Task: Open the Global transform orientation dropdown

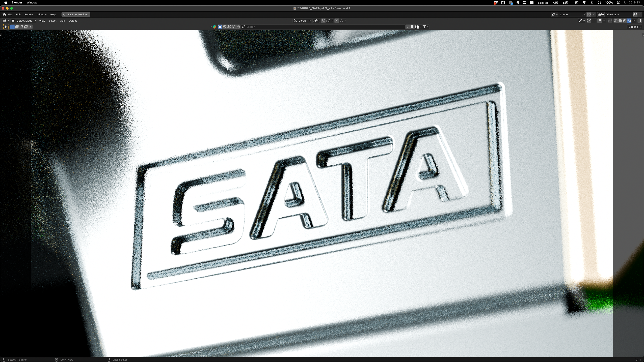Action: (302, 21)
